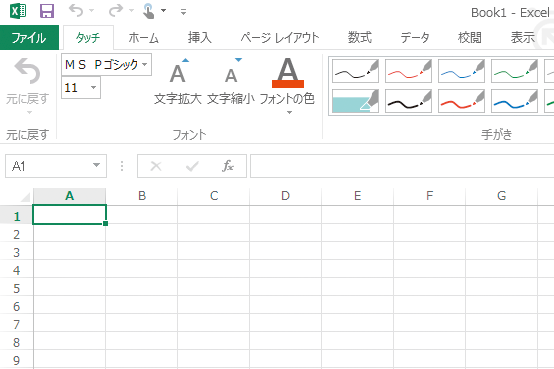Select column D header
This screenshot has width=554, height=369.
285,196
